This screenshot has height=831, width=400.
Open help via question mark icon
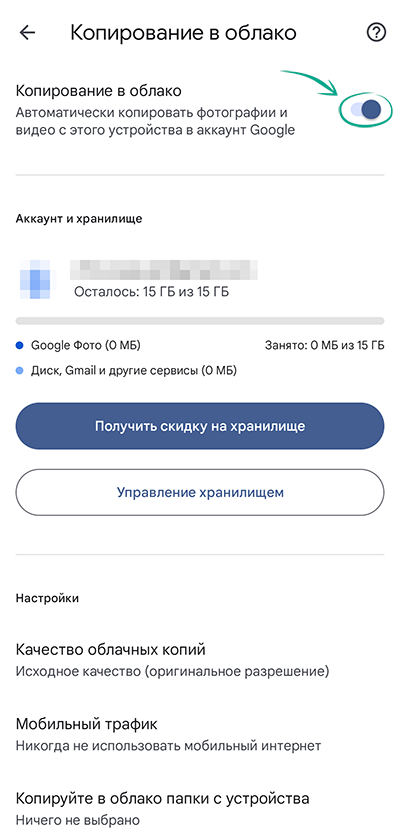(x=376, y=33)
